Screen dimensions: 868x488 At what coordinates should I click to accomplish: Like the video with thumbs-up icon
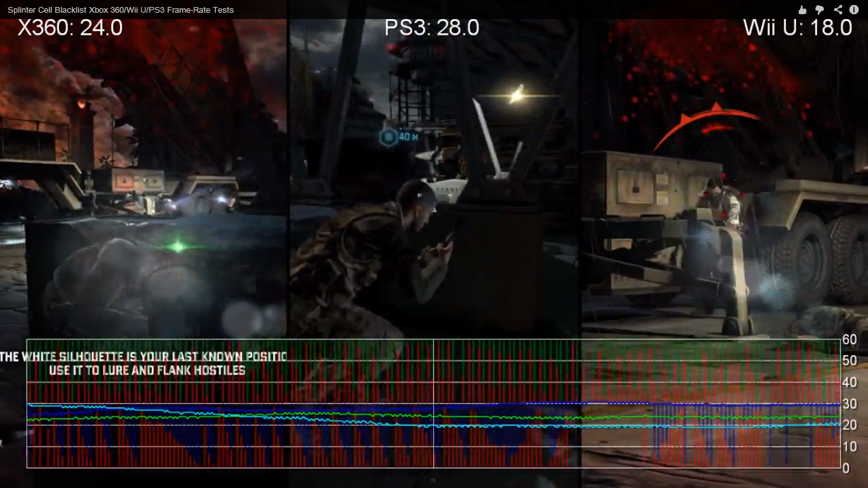click(x=803, y=10)
